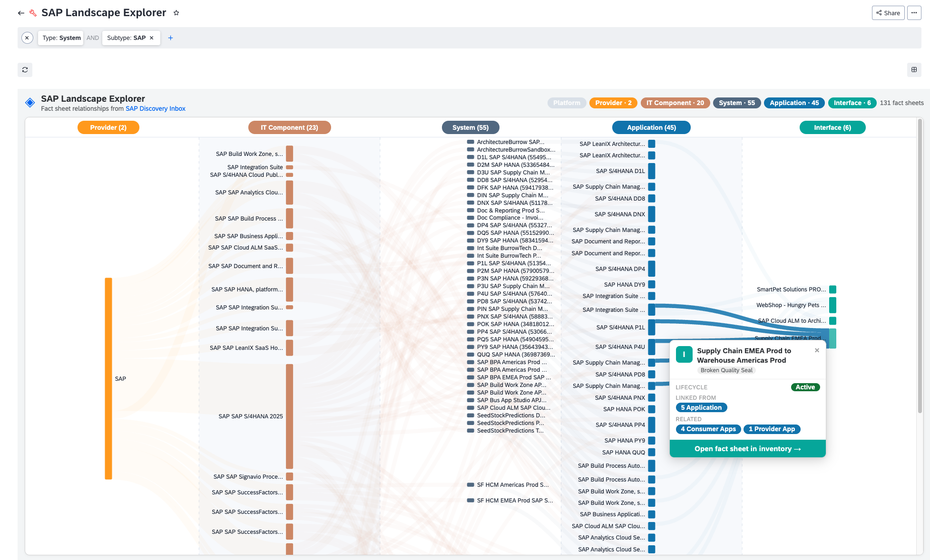Open the more options ellipsis menu

[914, 13]
